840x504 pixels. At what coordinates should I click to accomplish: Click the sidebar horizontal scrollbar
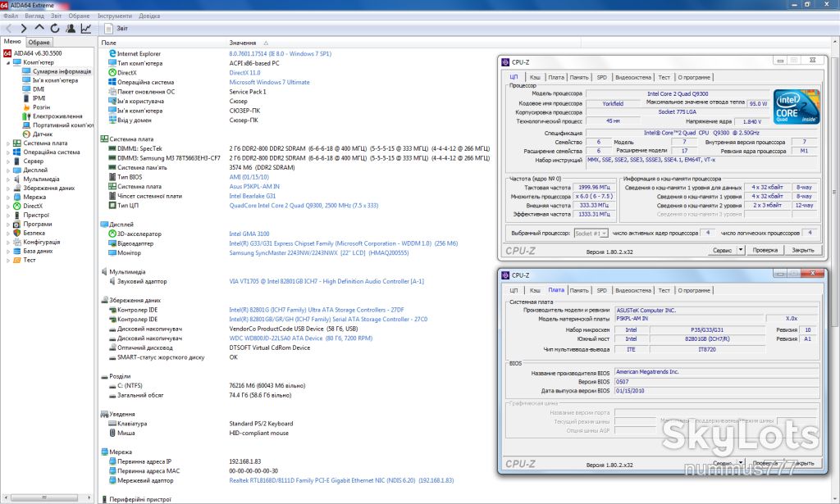(x=47, y=497)
